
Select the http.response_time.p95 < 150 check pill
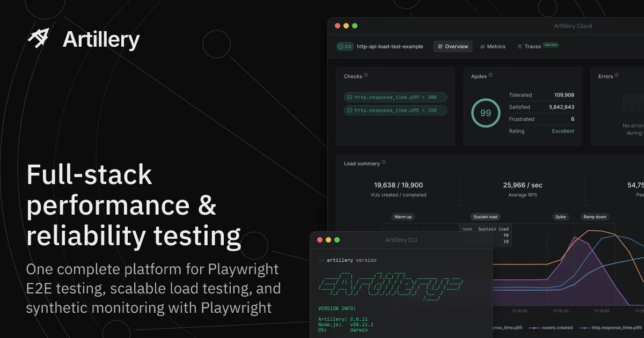pos(396,111)
